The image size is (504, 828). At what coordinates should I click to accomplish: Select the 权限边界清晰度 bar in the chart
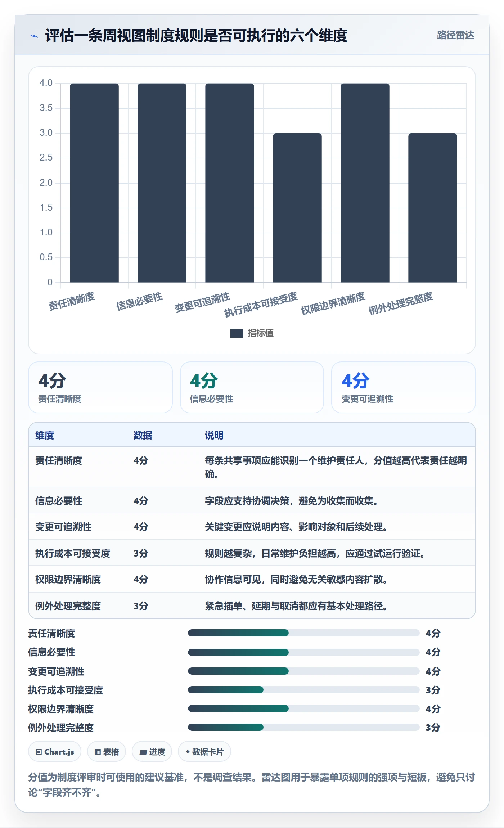[365, 183]
